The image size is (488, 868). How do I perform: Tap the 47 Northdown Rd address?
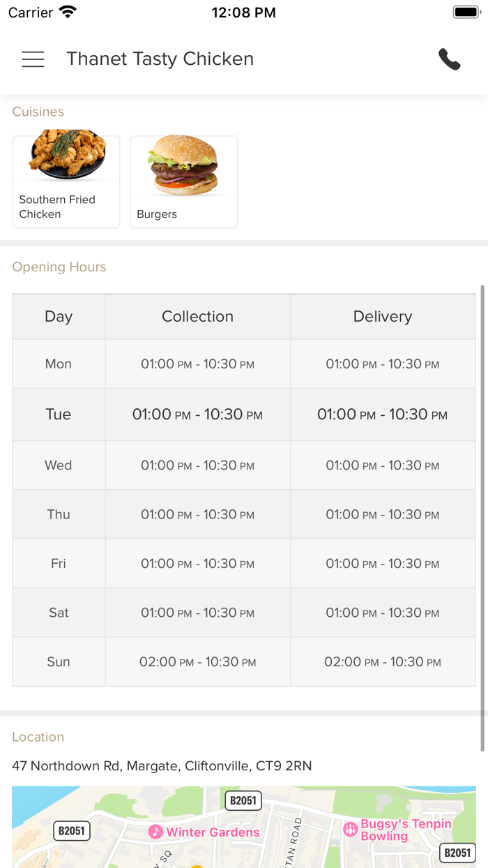click(x=162, y=766)
